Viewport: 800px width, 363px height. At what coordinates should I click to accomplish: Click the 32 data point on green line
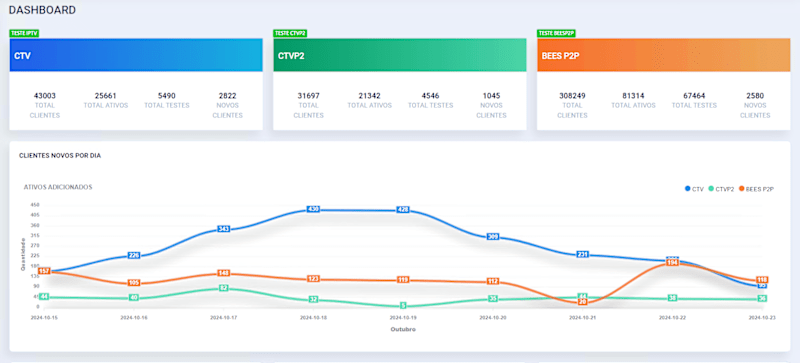pos(313,299)
